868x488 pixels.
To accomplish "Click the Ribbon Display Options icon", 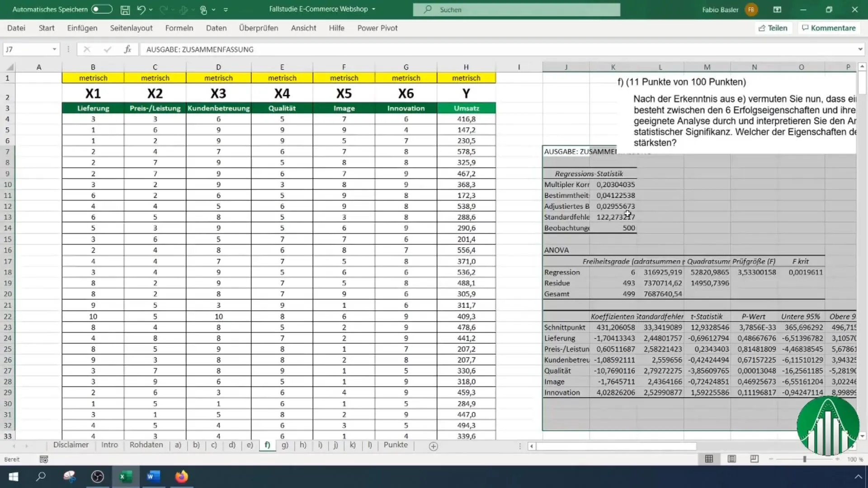I will pos(777,9).
